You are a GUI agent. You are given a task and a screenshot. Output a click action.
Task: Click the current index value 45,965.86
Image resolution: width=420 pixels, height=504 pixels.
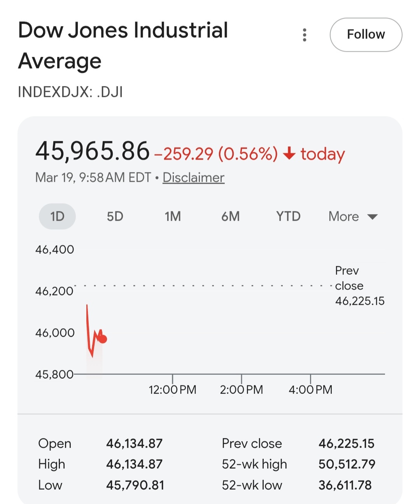click(x=93, y=151)
